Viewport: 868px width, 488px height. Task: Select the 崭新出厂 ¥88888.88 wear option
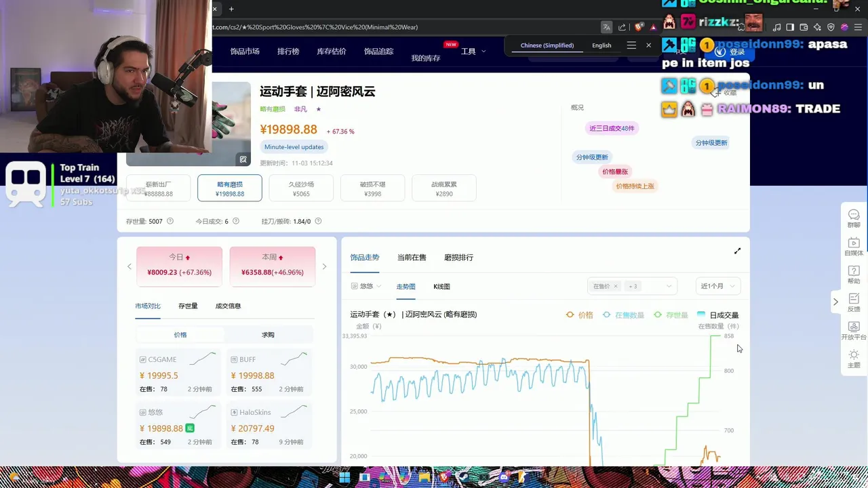(x=158, y=188)
